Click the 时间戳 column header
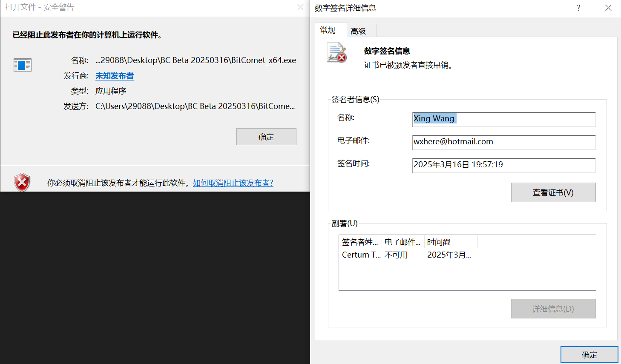 click(x=451, y=242)
